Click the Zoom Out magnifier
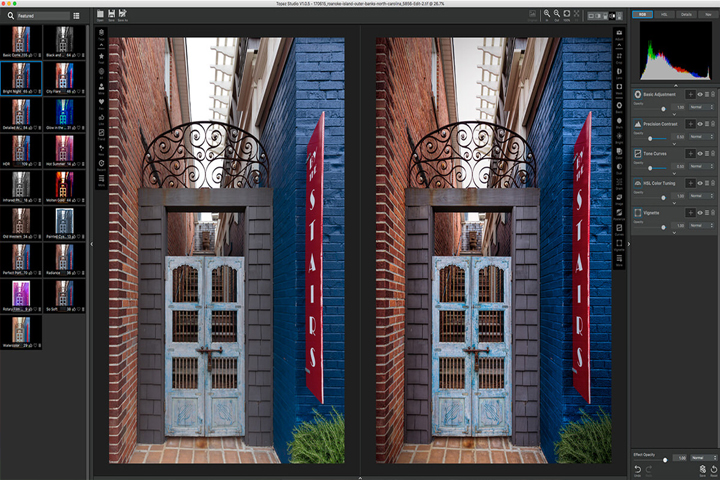 tap(557, 14)
